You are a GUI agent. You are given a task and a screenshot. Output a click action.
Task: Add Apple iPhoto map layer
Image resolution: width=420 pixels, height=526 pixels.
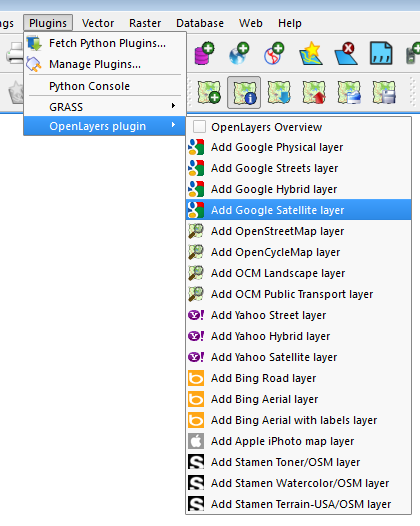tap(299, 441)
